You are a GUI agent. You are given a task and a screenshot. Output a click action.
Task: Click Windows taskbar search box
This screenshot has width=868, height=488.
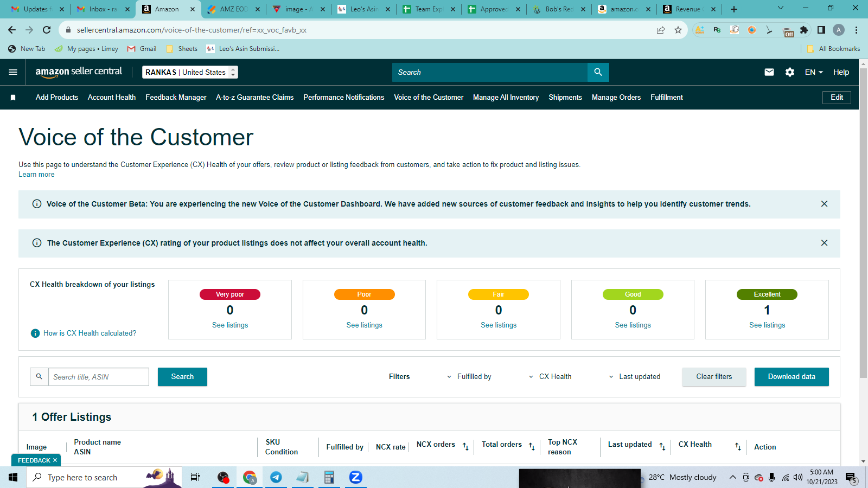tap(103, 477)
